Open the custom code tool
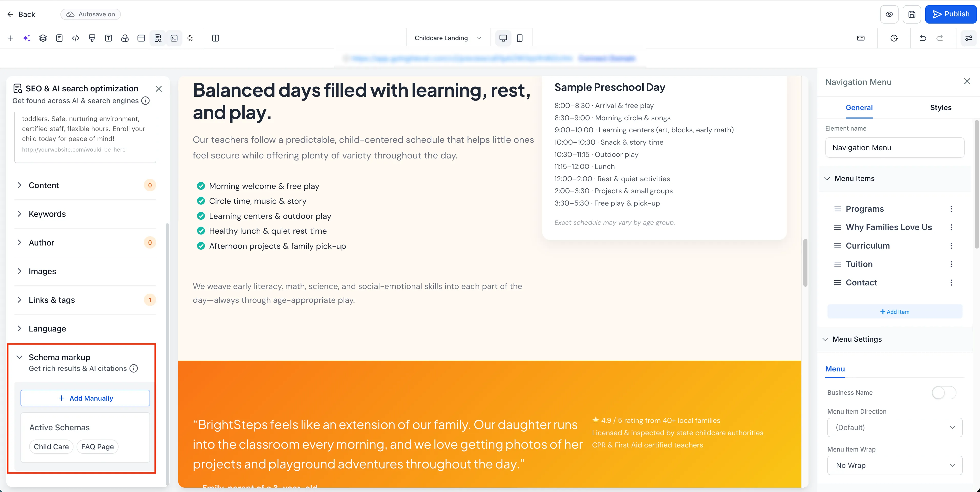This screenshot has width=980, height=492. click(75, 38)
